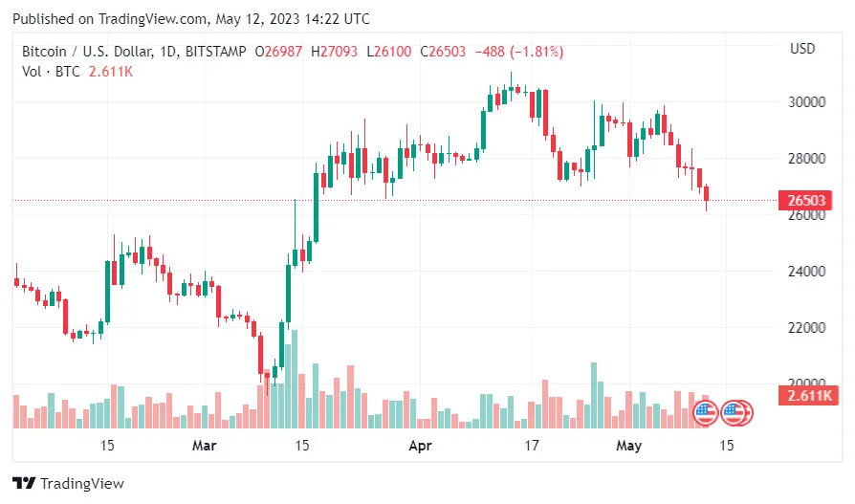The height and width of the screenshot is (504, 855).
Task: Click the 28000 price axis label
Action: [x=807, y=159]
